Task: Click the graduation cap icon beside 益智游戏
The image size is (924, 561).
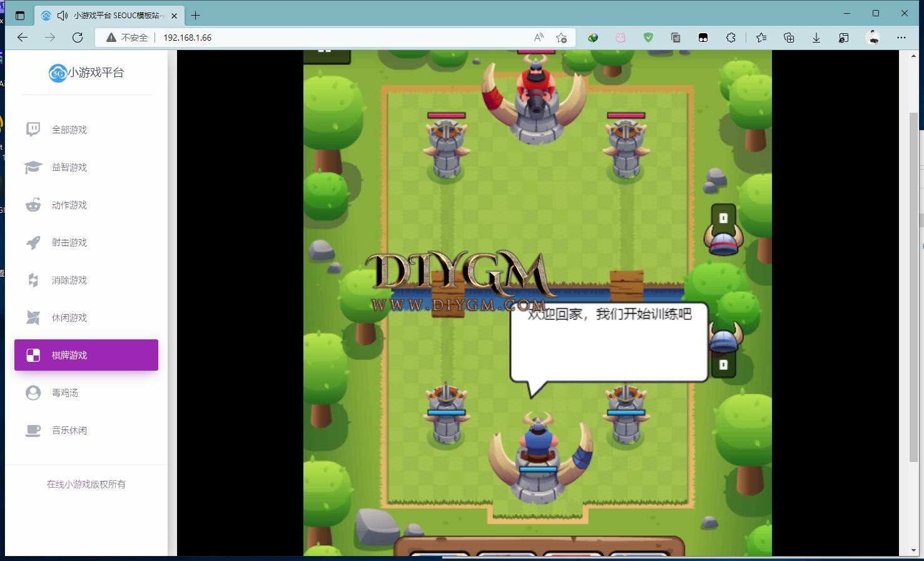Action: point(33,167)
